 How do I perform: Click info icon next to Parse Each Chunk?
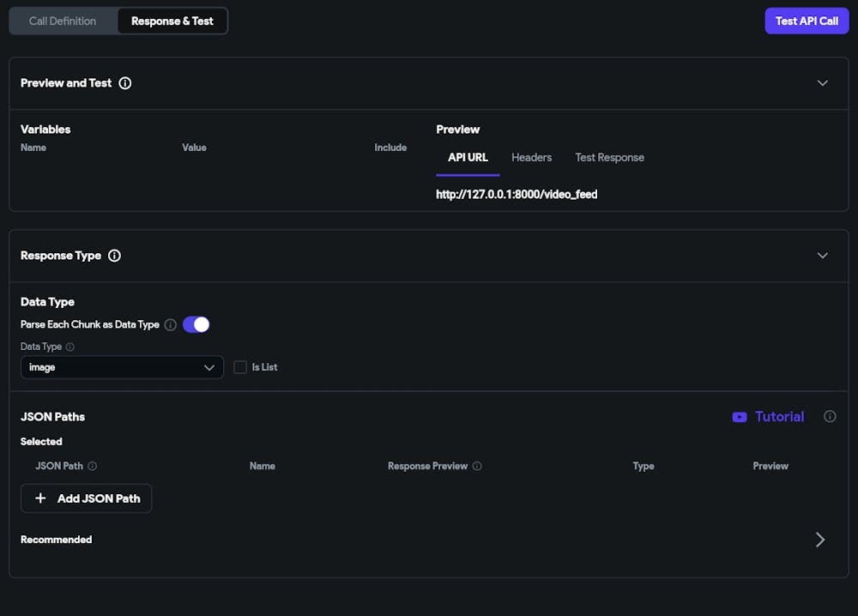(x=170, y=325)
